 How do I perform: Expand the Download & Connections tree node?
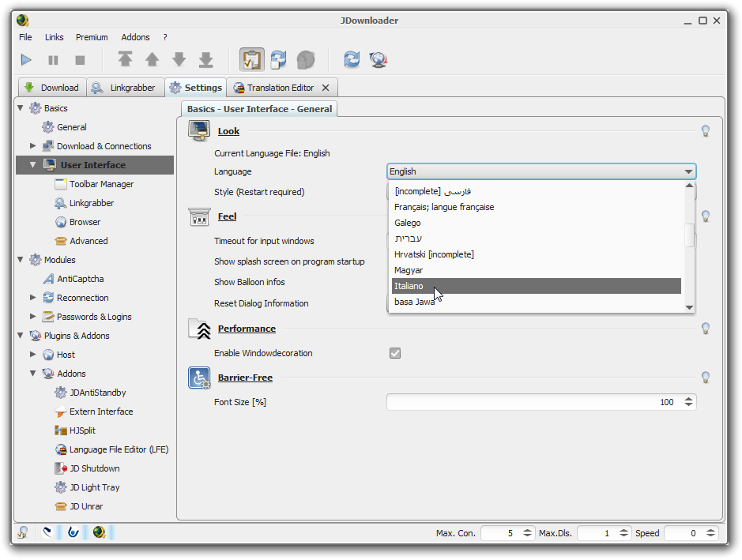33,146
